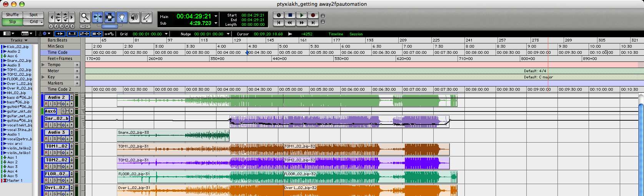Open the Edit window view selector
Image resolution: width=644 pixels, height=196 pixels.
[8, 34]
